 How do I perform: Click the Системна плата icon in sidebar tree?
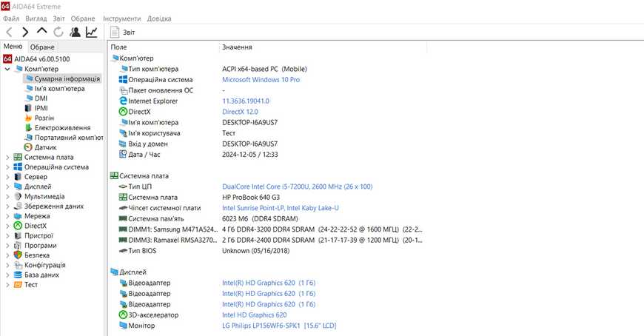(18, 157)
